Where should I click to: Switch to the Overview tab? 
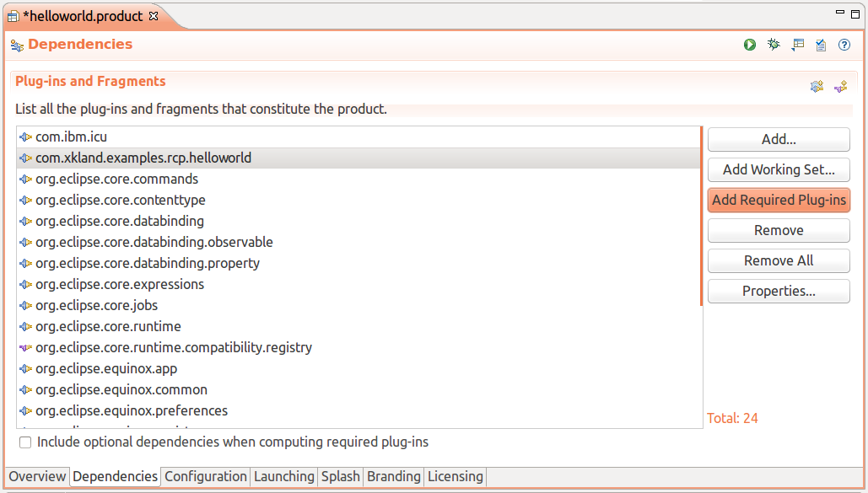coord(37,476)
